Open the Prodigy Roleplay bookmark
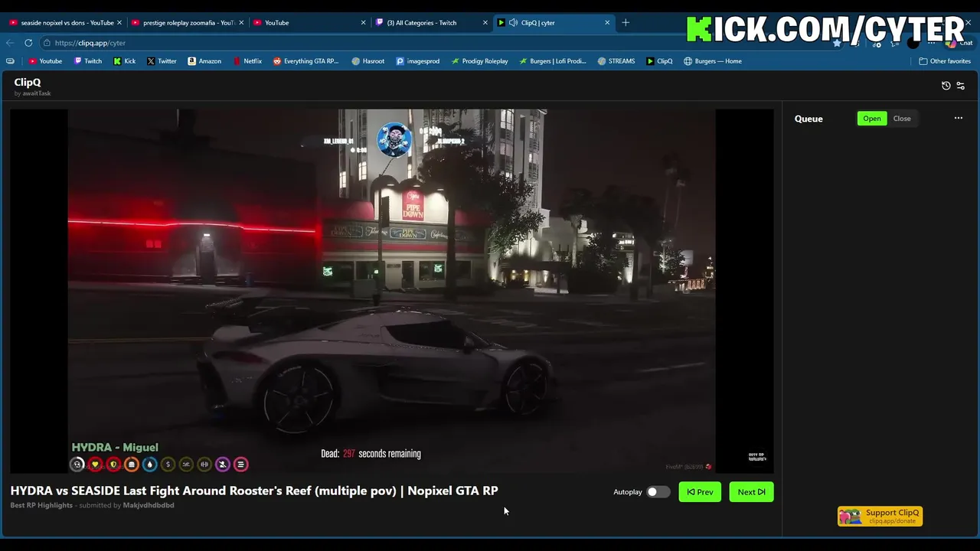This screenshot has width=980, height=551. point(479,61)
